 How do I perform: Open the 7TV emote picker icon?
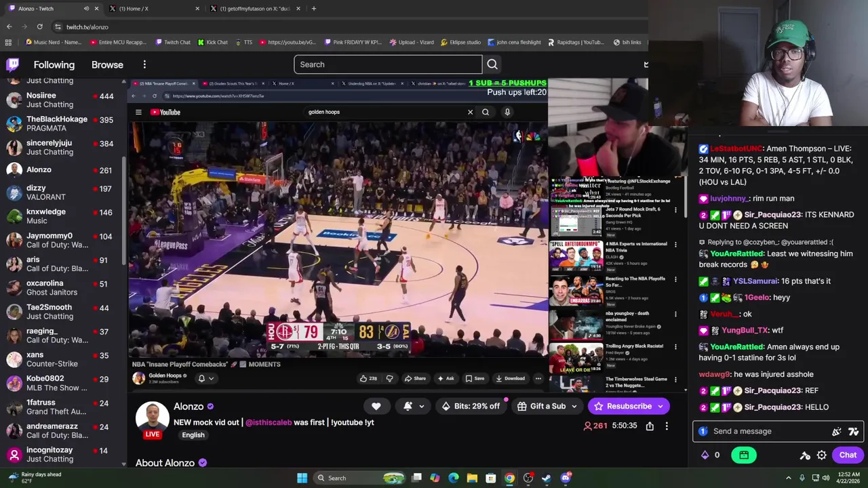point(853,431)
